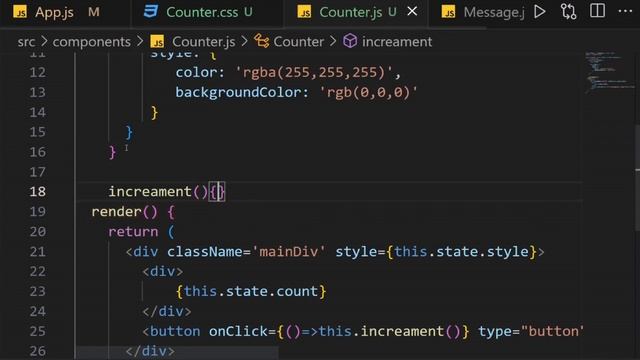
Task: Click the code minimap overview
Action: click(x=609, y=73)
